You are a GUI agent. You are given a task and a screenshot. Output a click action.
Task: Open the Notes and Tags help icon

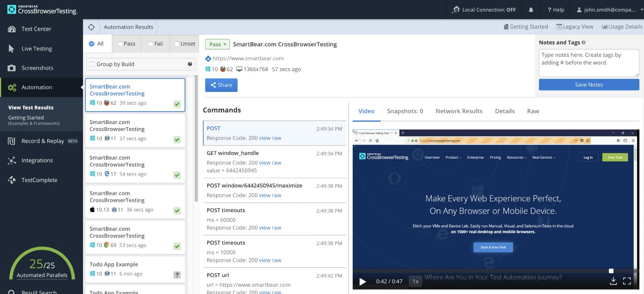584,42
